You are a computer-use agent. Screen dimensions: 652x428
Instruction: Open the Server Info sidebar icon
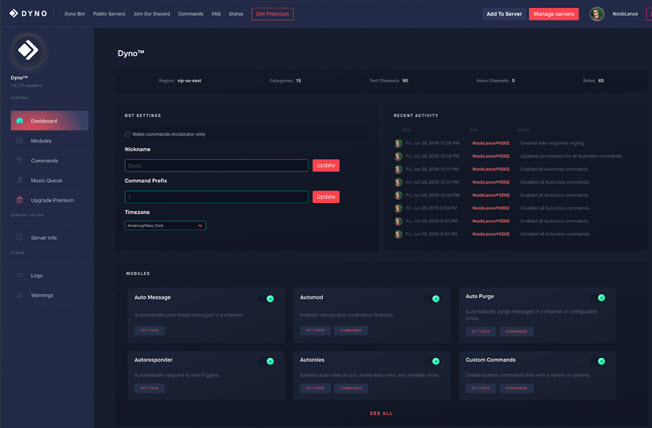19,238
